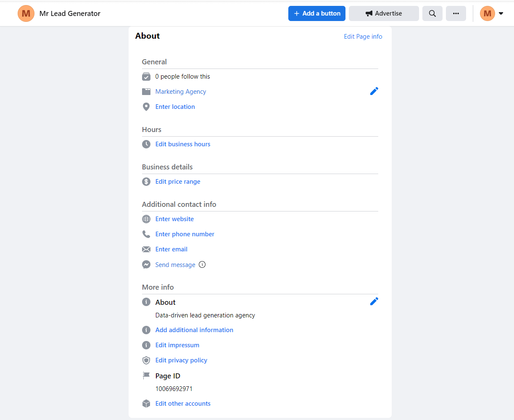
Task: Click the location pin icon under General
Action: pyautogui.click(x=146, y=107)
